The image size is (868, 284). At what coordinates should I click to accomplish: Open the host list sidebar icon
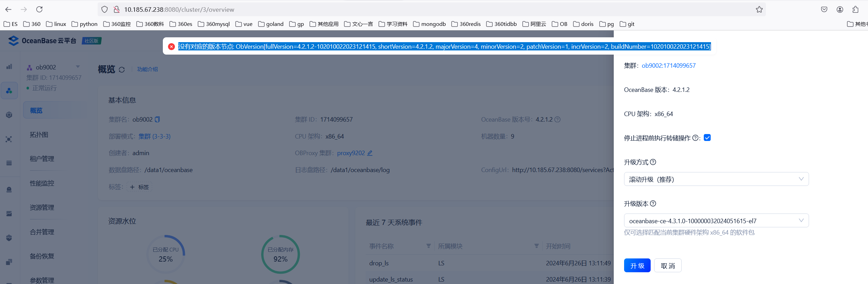click(9, 163)
